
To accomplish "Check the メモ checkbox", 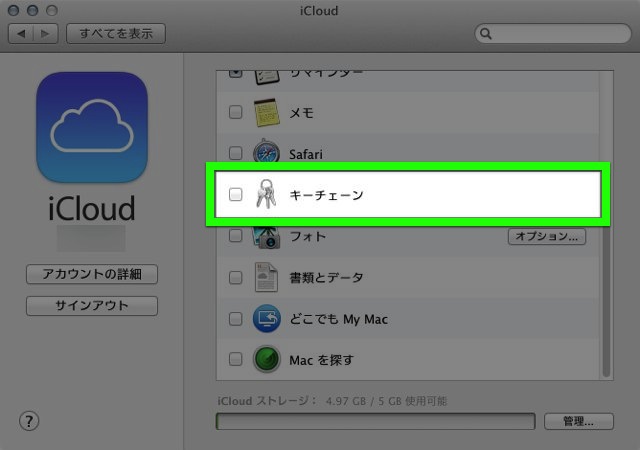I will pos(236,113).
